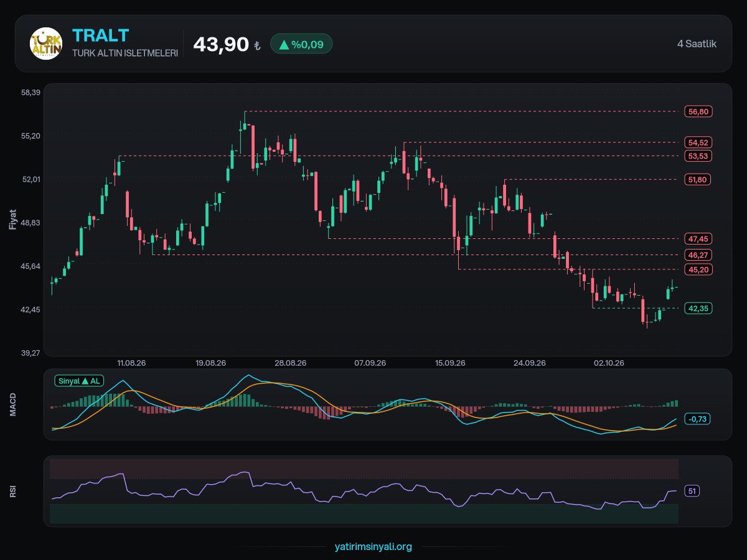
Task: Select the 51,80 price level tag
Action: (x=698, y=179)
